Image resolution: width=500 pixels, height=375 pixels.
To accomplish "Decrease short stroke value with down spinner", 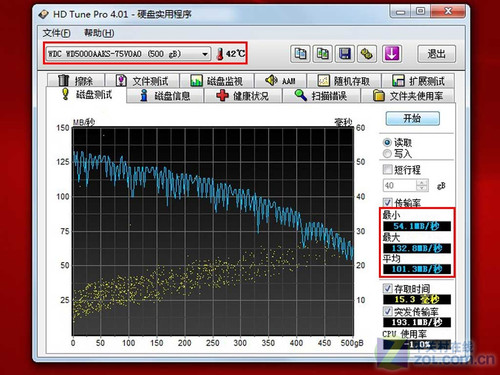I will pos(422,188).
